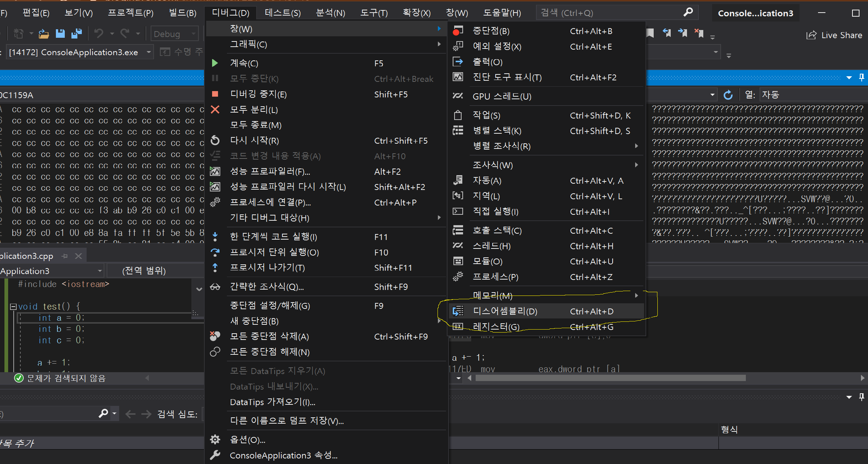The image size is (868, 464).
Task: Click the Open File folder icon
Action: 44,34
